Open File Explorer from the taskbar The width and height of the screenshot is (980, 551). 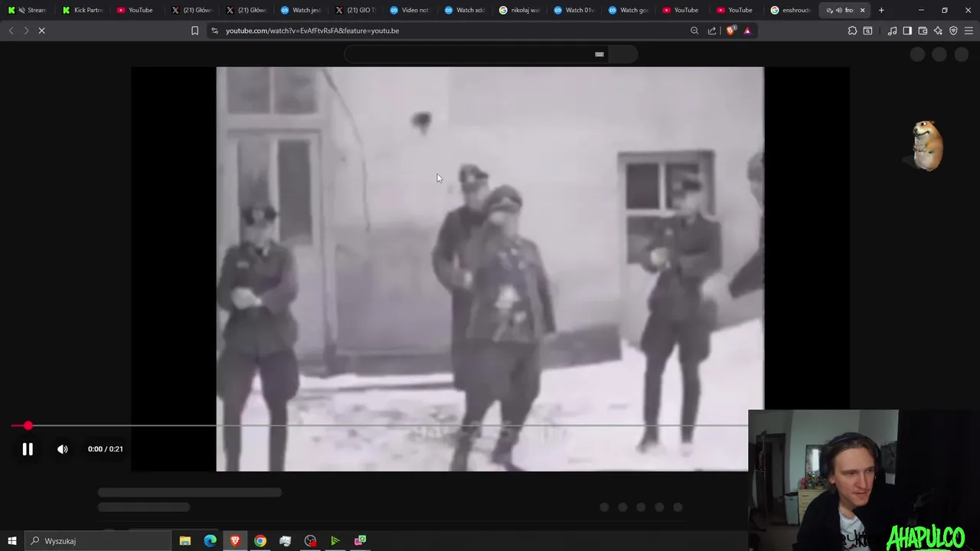185,541
